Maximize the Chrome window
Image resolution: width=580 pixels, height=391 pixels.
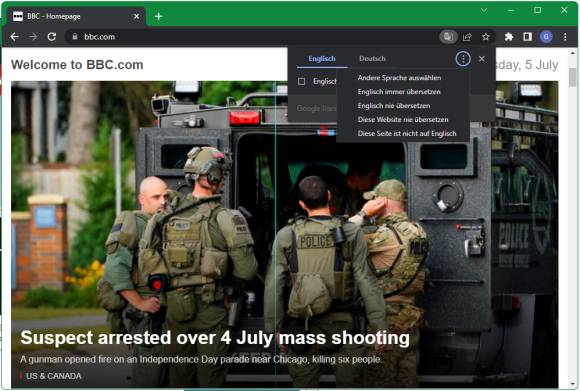point(537,10)
